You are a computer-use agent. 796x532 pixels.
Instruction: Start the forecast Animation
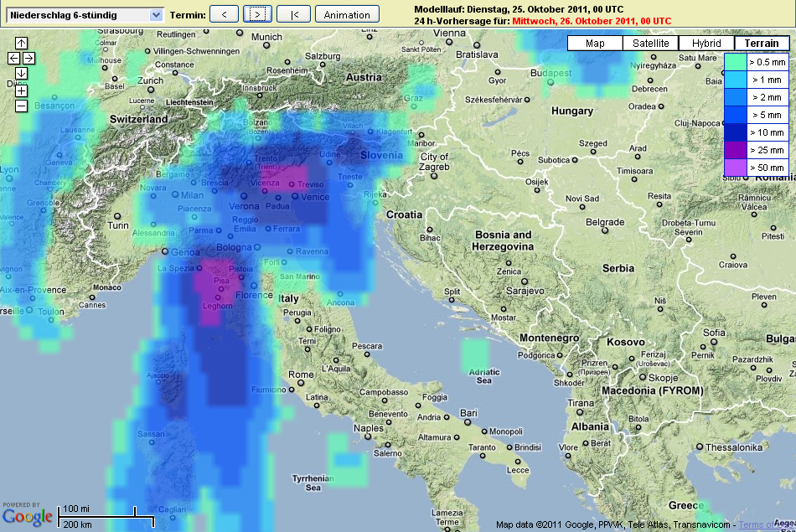[x=347, y=14]
